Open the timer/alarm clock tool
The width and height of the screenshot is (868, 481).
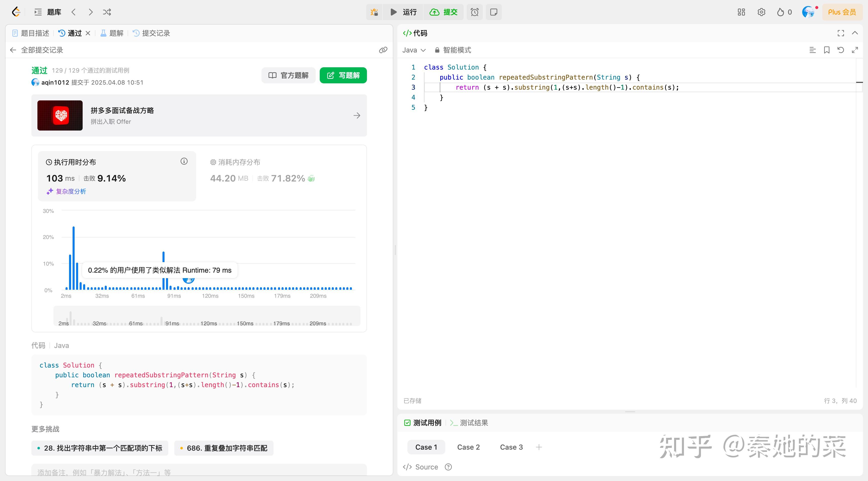point(474,12)
